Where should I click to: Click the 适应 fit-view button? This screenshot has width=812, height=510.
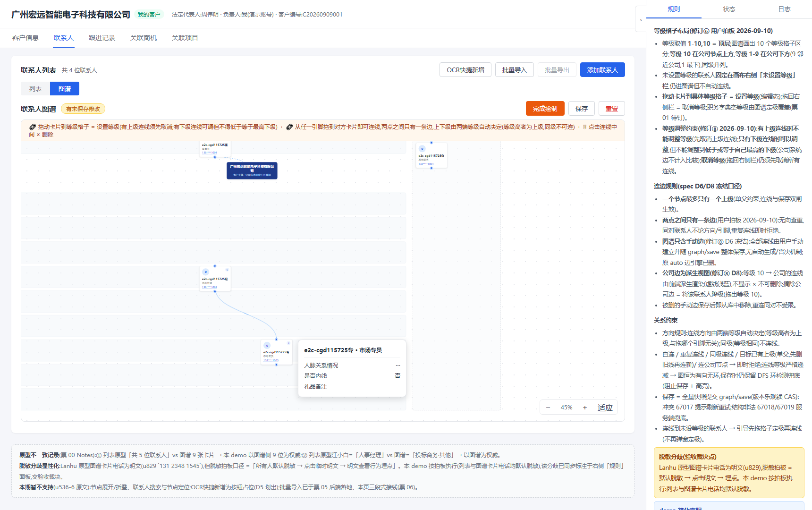point(605,408)
